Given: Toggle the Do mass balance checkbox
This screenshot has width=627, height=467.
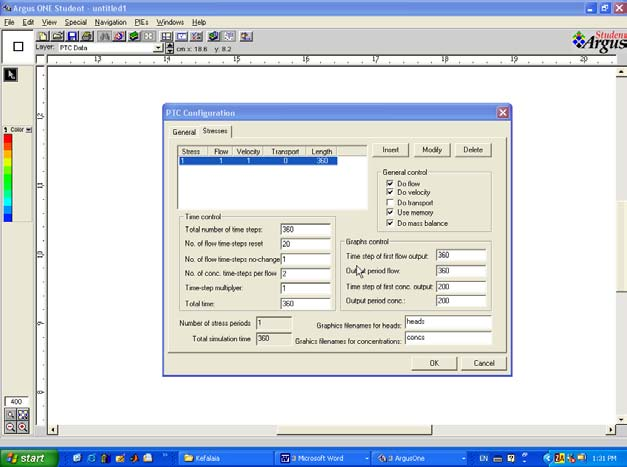Looking at the screenshot, I should click(390, 223).
